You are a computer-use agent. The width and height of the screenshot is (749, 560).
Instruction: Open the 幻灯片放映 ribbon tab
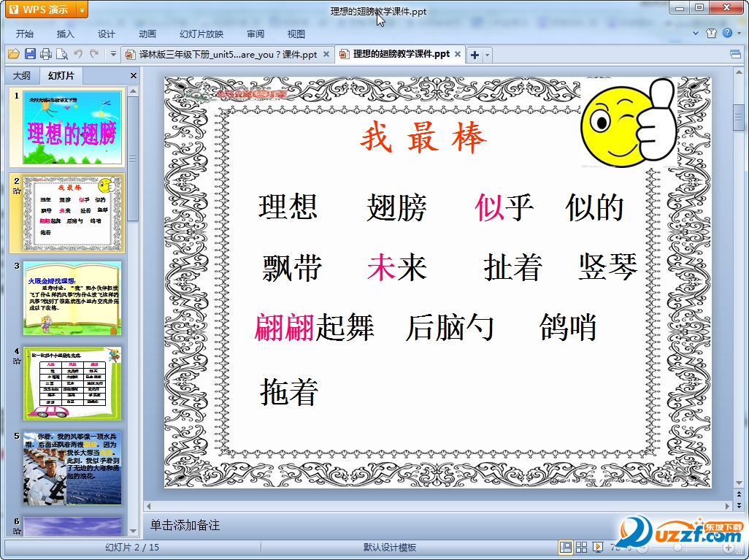point(201,34)
